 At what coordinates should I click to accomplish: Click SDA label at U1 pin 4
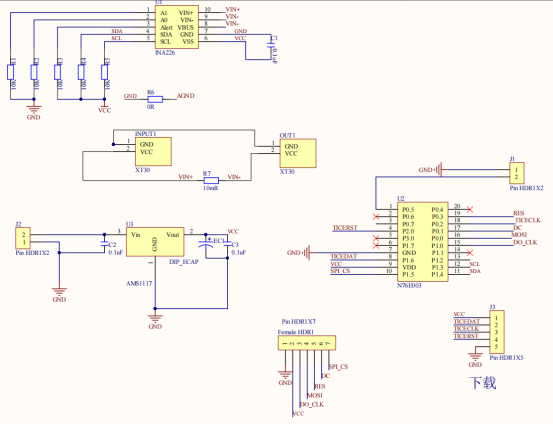117,31
